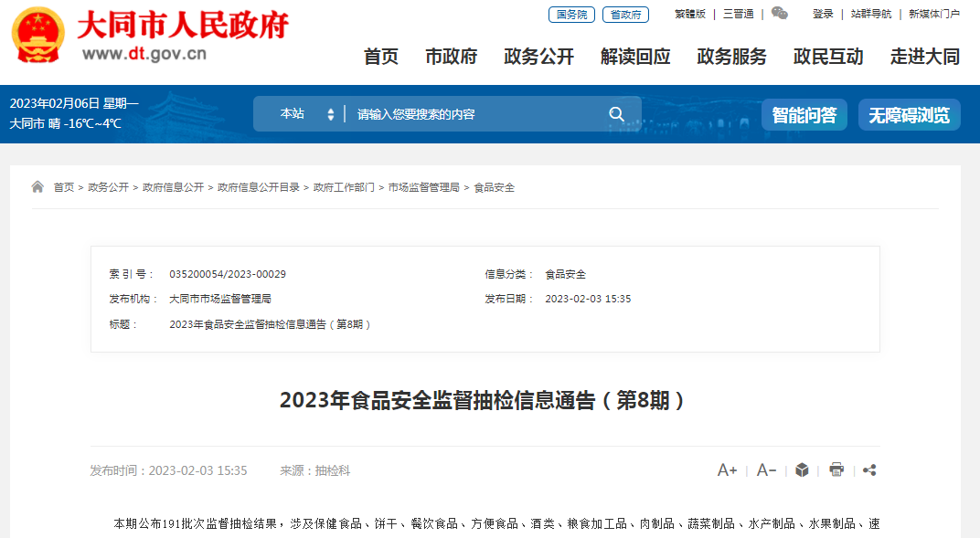The image size is (980, 538).
Task: Open 首页 in main navigation
Action: coord(381,57)
